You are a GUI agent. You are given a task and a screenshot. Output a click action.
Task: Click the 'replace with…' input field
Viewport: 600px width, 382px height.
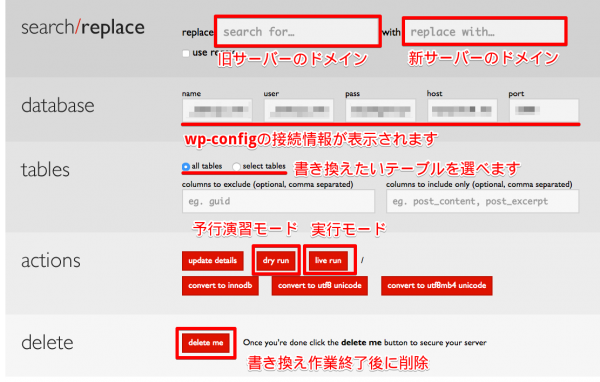pyautogui.click(x=484, y=31)
